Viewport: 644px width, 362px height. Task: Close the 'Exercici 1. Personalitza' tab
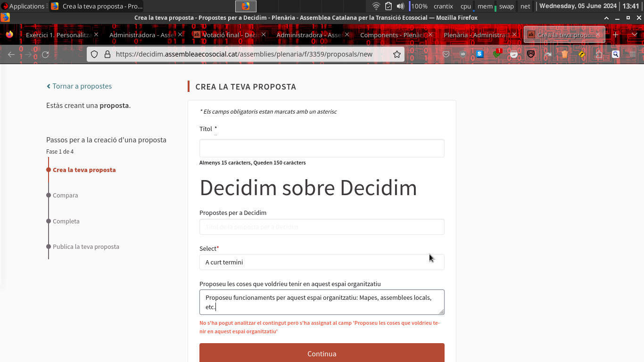[x=96, y=35]
